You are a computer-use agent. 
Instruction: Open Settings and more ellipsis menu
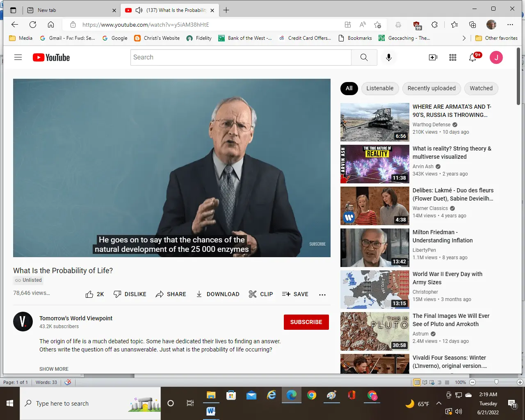(x=510, y=25)
